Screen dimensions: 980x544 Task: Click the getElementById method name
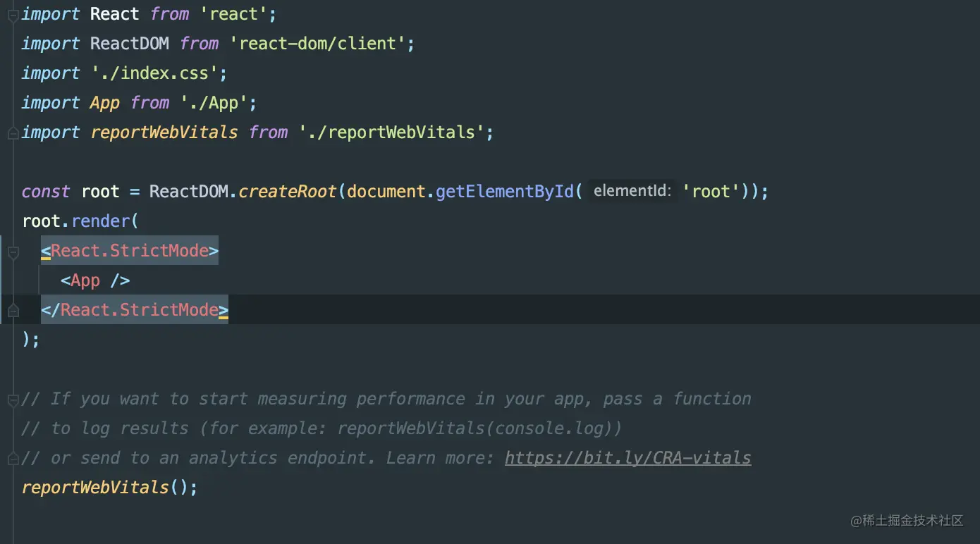(505, 192)
